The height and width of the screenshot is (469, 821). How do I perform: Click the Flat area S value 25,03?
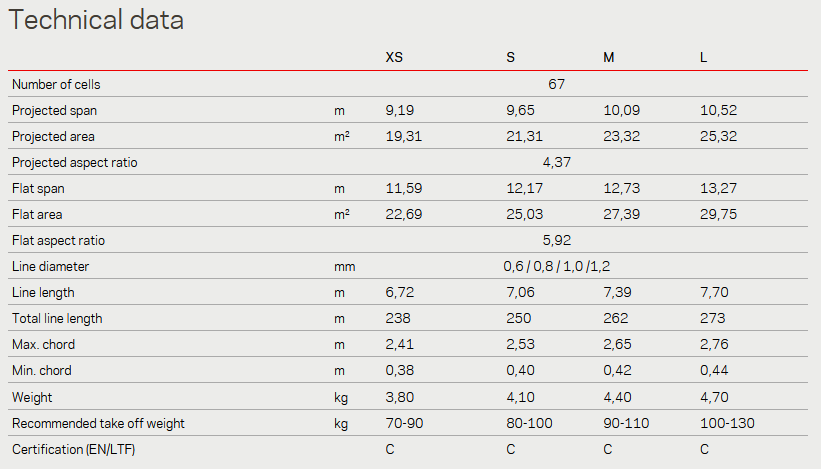[x=525, y=215]
